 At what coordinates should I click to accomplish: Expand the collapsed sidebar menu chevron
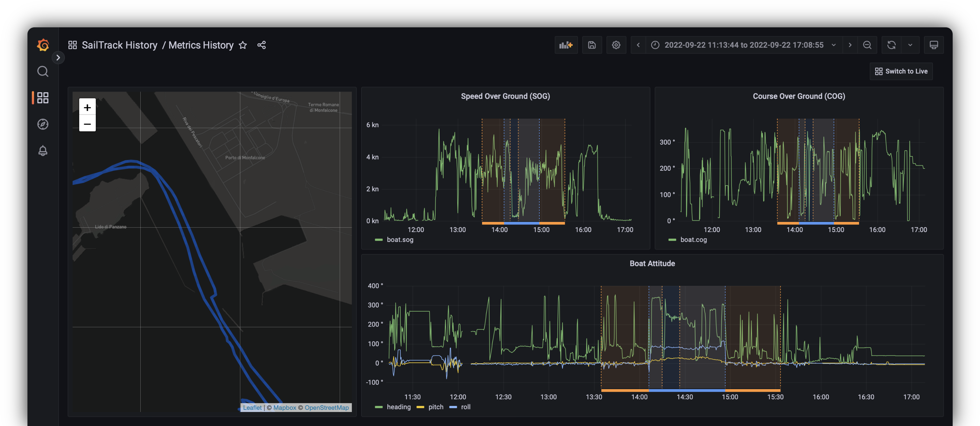[x=58, y=58]
